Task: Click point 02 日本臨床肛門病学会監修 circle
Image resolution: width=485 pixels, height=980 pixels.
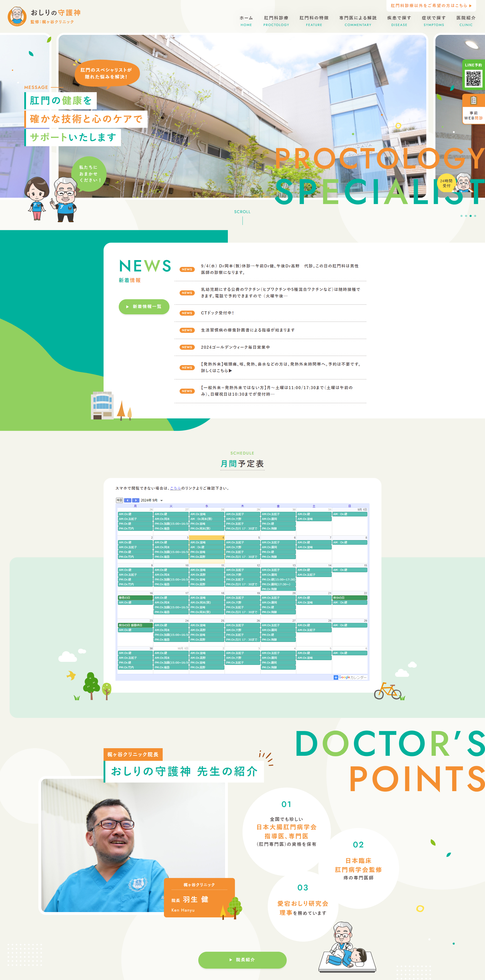Action: [x=358, y=869]
